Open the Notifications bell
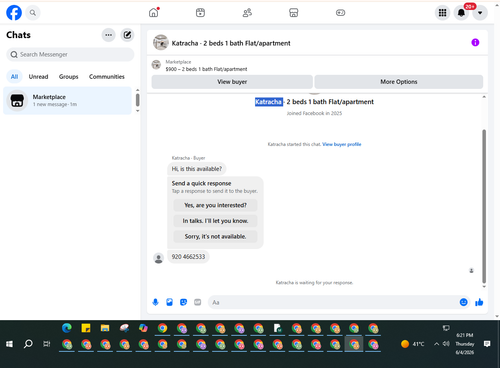This screenshot has width=500, height=368. point(461,13)
